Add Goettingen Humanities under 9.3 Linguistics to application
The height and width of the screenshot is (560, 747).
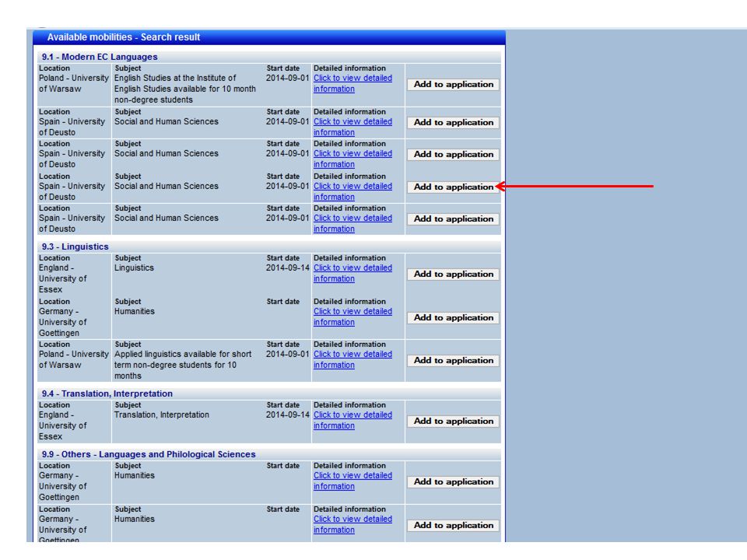click(x=453, y=317)
